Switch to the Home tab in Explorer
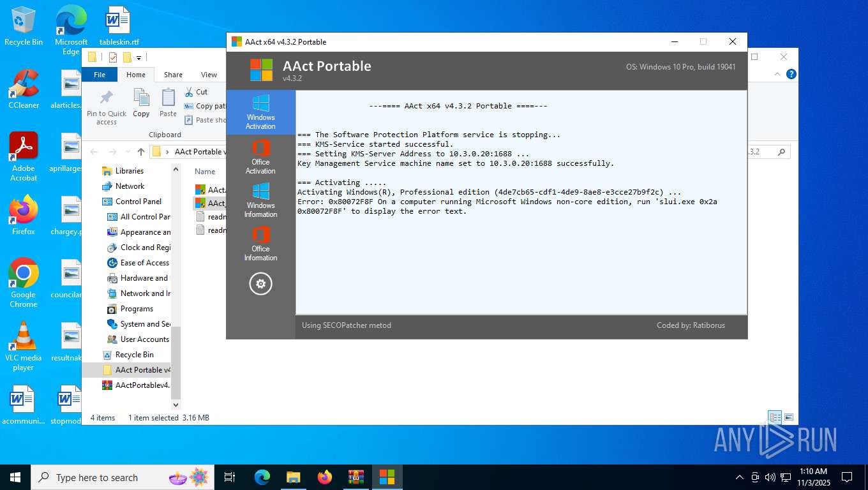868x490 pixels. coord(136,75)
